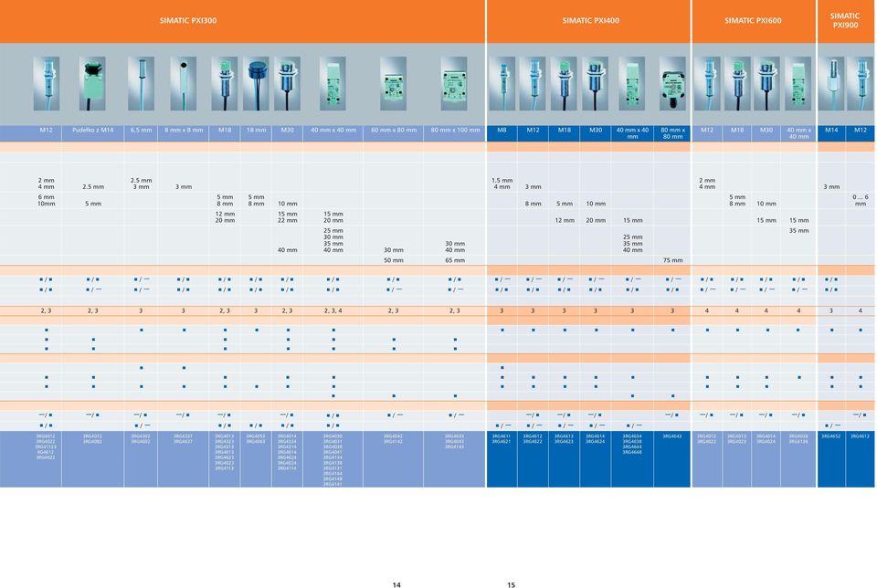Select the PXI600 M18 sensor photo

pos(738,83)
